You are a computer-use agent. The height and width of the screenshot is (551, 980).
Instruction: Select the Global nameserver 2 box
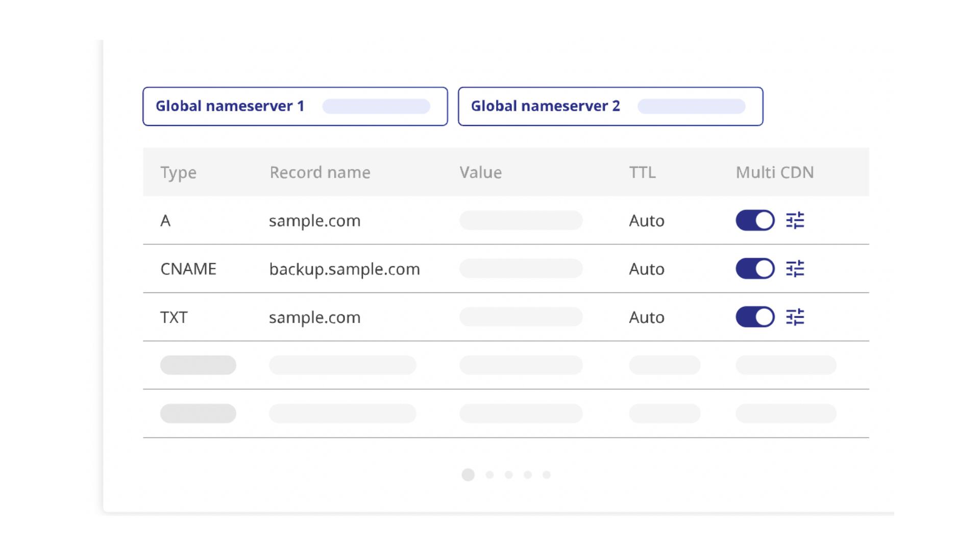610,106
